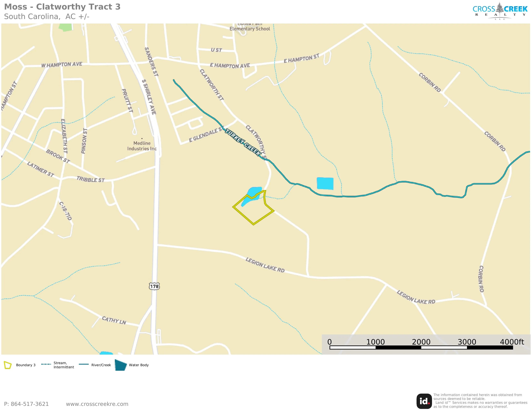Viewport: 532px width, 411px height.
Task: Click the Tribble St street label
Action: pos(90,179)
